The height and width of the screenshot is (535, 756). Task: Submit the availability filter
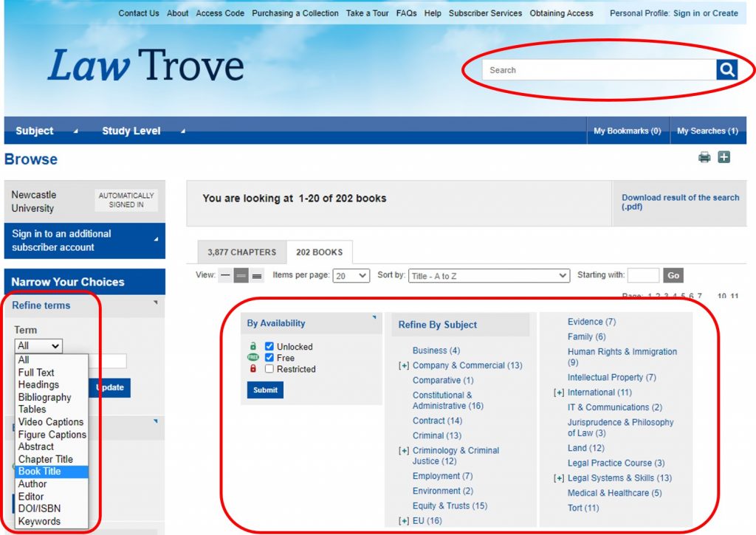coord(265,390)
